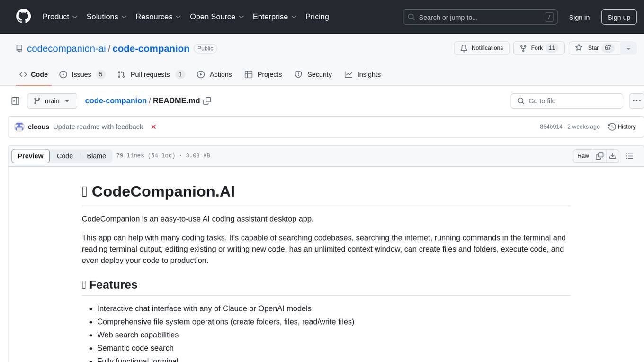The width and height of the screenshot is (644, 362).
Task: Switch to the Blame view
Action: [96, 156]
